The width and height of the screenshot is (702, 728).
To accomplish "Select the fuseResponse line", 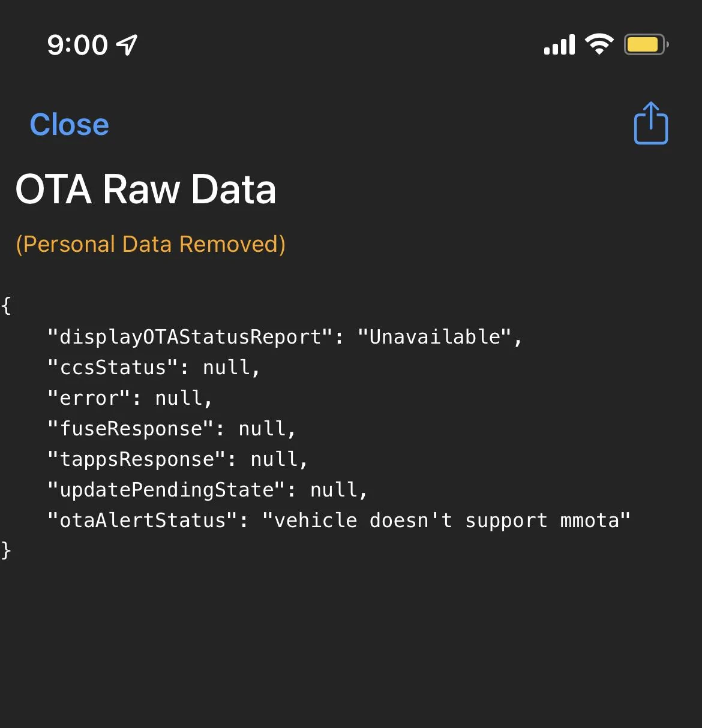I will pyautogui.click(x=172, y=429).
